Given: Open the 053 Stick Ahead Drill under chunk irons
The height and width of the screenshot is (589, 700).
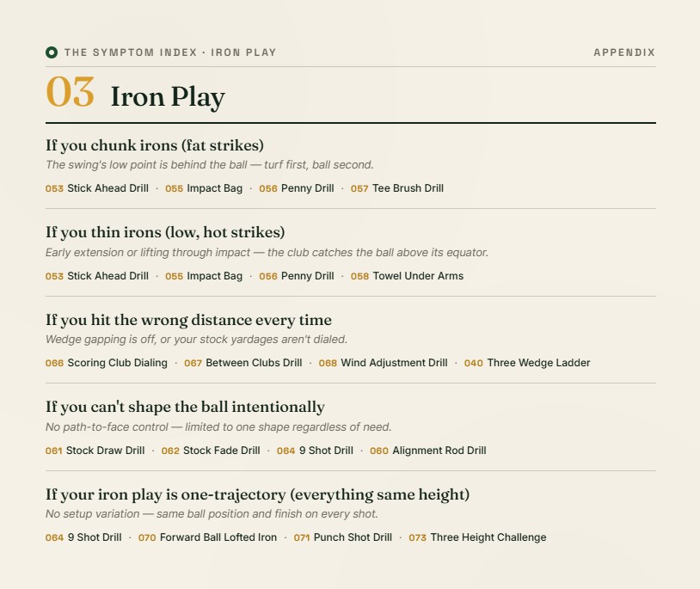Looking at the screenshot, I should (97, 188).
